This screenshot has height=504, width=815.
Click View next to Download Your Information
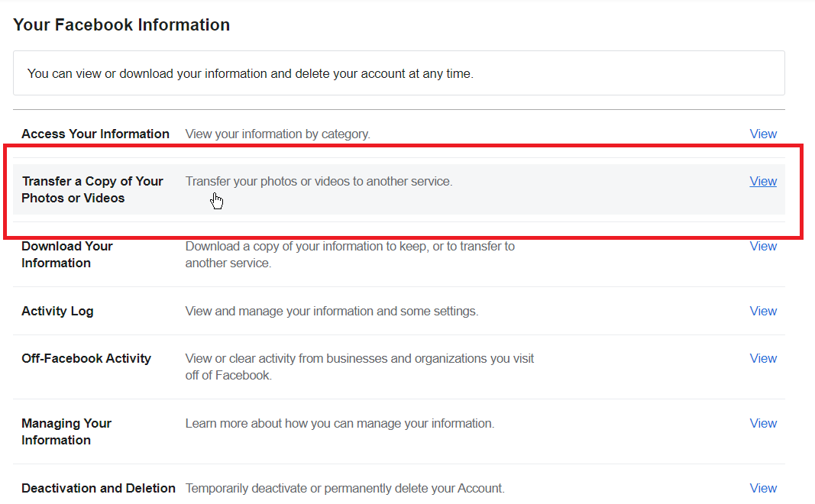[x=762, y=247]
